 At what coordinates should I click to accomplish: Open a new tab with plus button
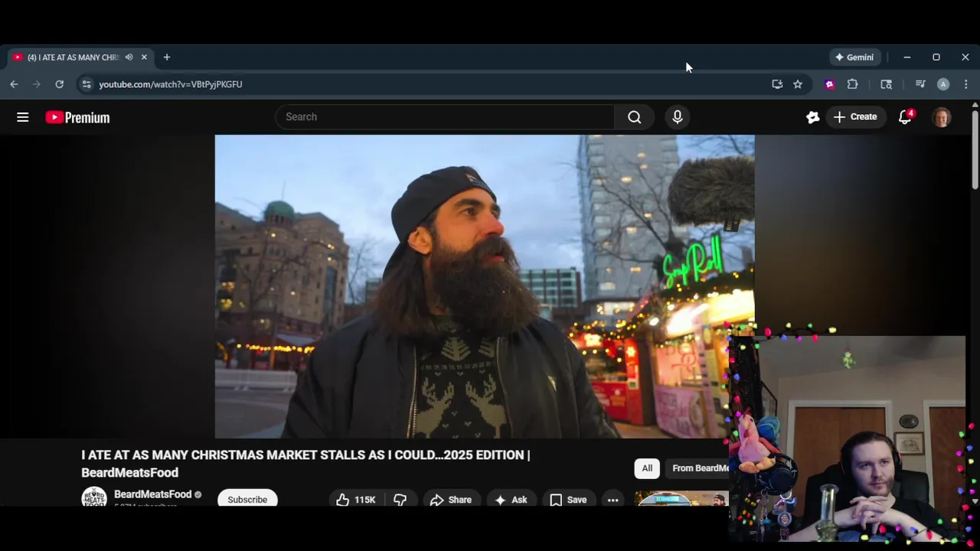click(x=167, y=57)
